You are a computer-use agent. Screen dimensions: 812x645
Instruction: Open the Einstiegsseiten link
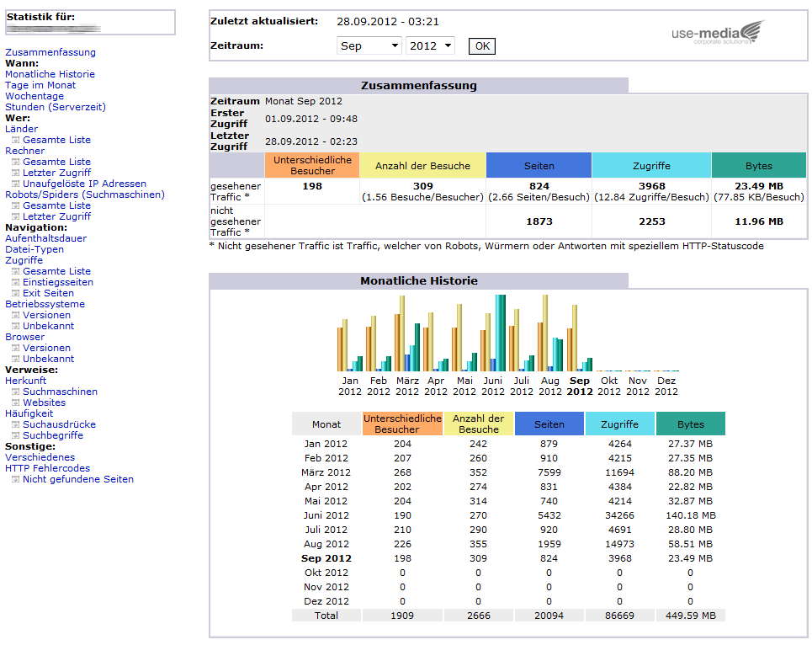[x=58, y=282]
